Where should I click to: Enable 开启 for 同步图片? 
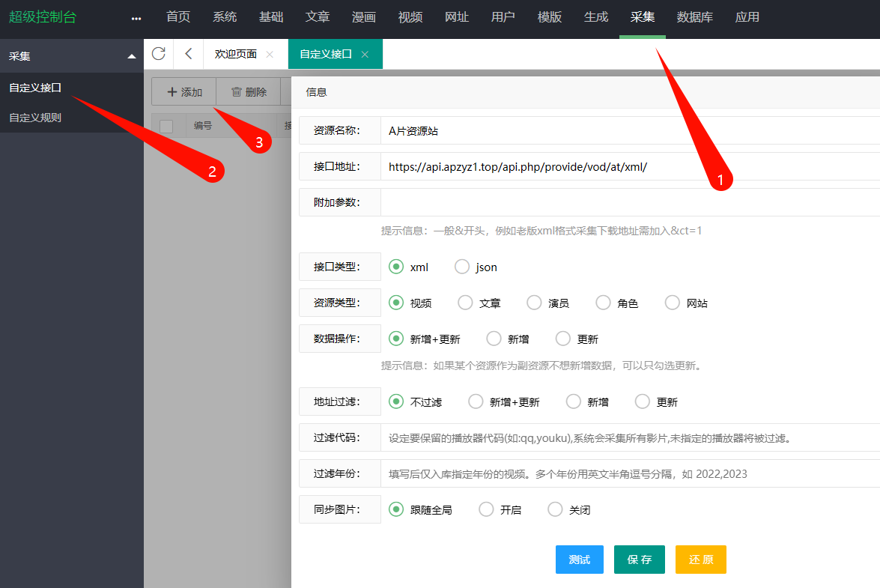pos(485,509)
